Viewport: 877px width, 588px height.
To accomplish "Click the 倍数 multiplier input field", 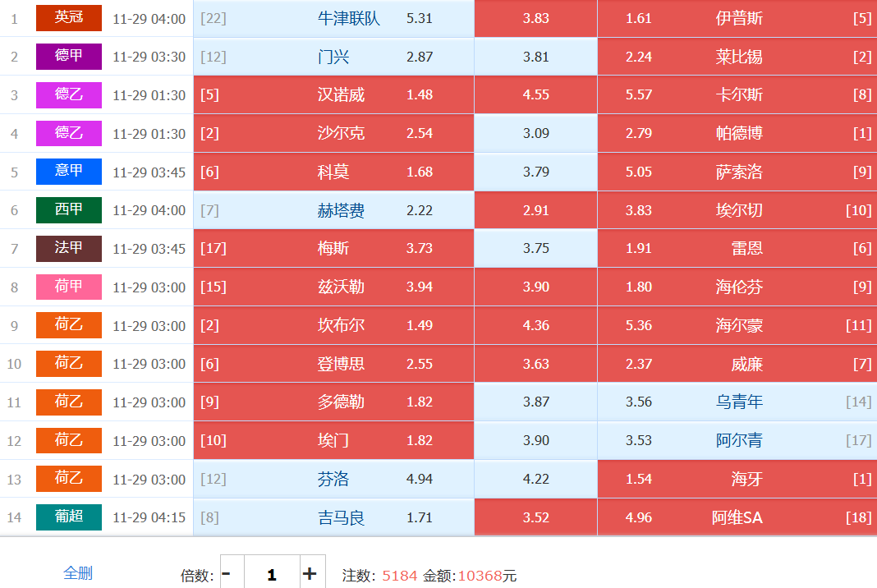I will [x=271, y=574].
